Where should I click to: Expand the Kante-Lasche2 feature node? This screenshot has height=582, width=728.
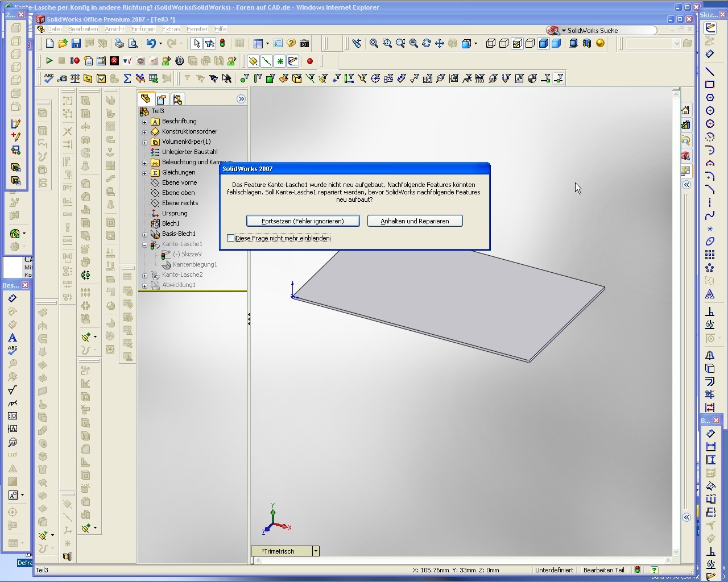(144, 275)
